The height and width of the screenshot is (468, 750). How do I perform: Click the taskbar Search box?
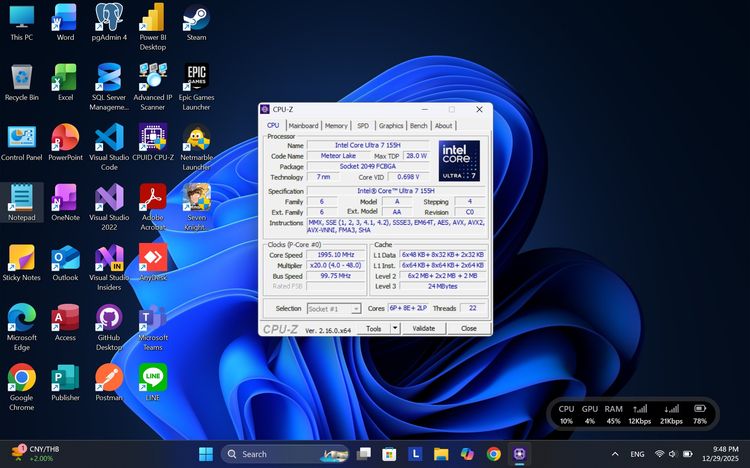286,454
